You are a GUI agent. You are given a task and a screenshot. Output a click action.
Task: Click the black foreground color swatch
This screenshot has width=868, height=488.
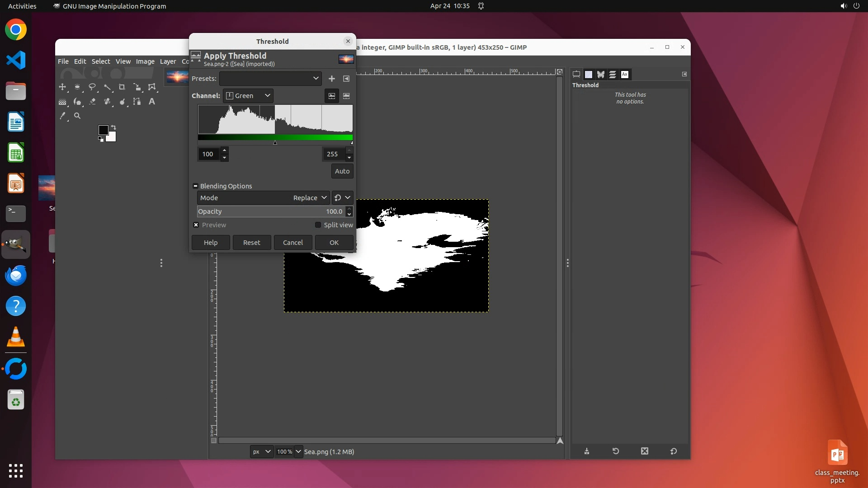103,130
